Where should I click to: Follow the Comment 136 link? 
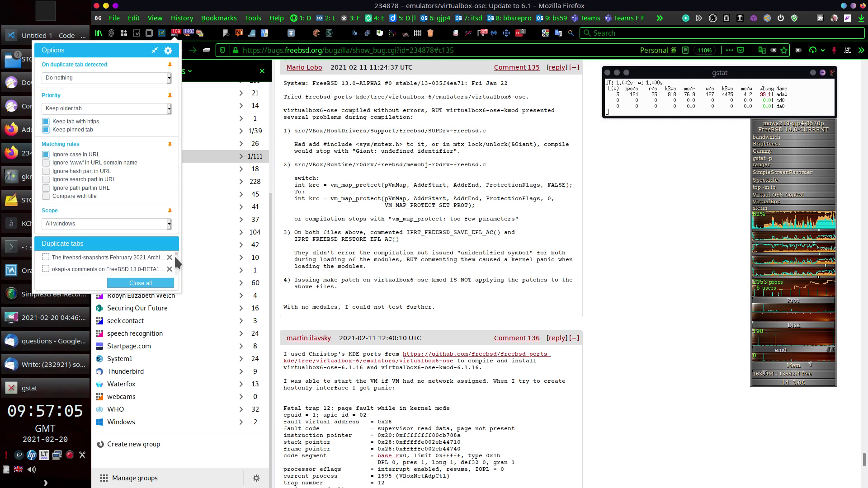click(516, 338)
